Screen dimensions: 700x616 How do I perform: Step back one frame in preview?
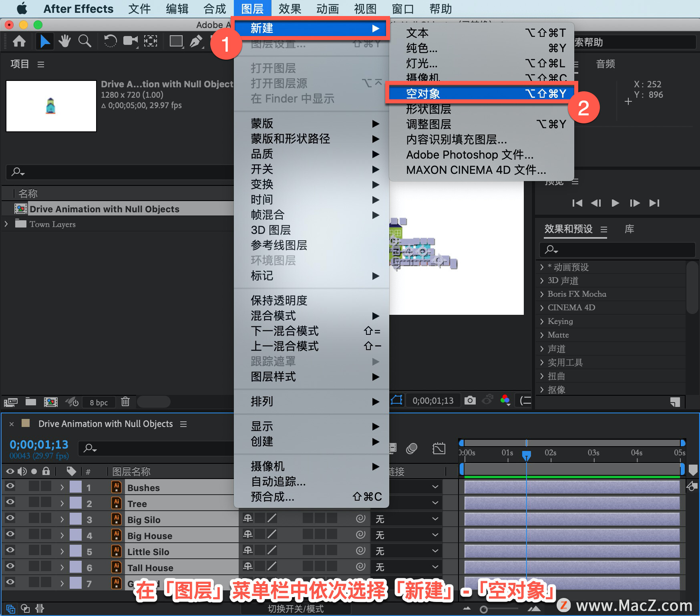(596, 203)
